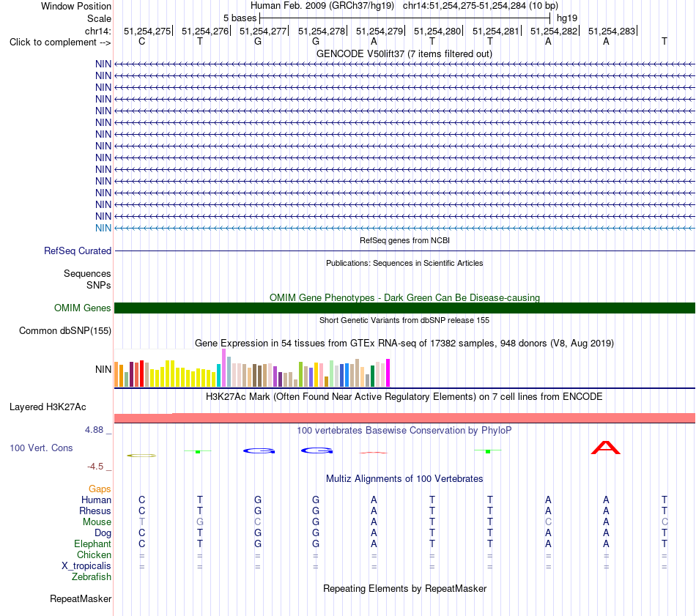696x616 pixels.
Task: Click the orange Gaps label
Action: coord(100,489)
